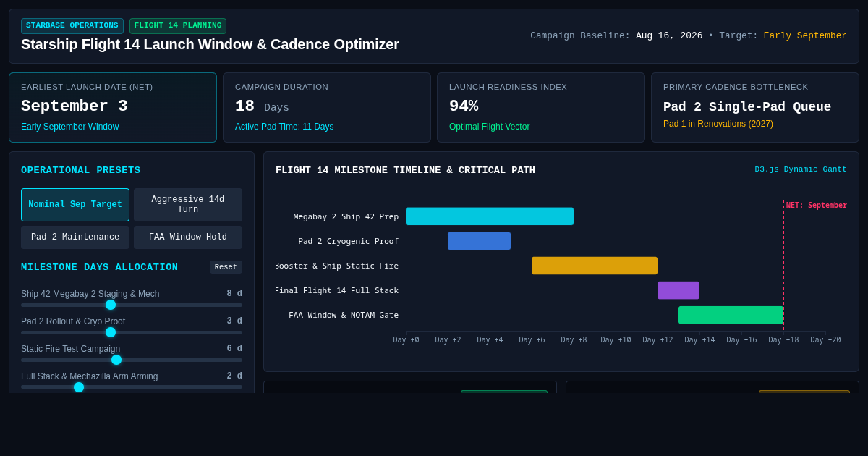Click the FAA Window & NOTAM Gate bar
This screenshot has width=868, height=456.
click(731, 315)
